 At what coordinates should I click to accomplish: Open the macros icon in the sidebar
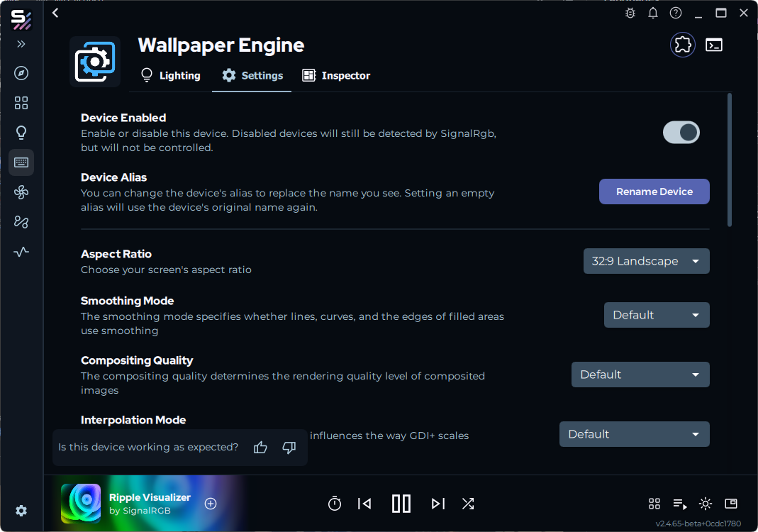tap(21, 222)
